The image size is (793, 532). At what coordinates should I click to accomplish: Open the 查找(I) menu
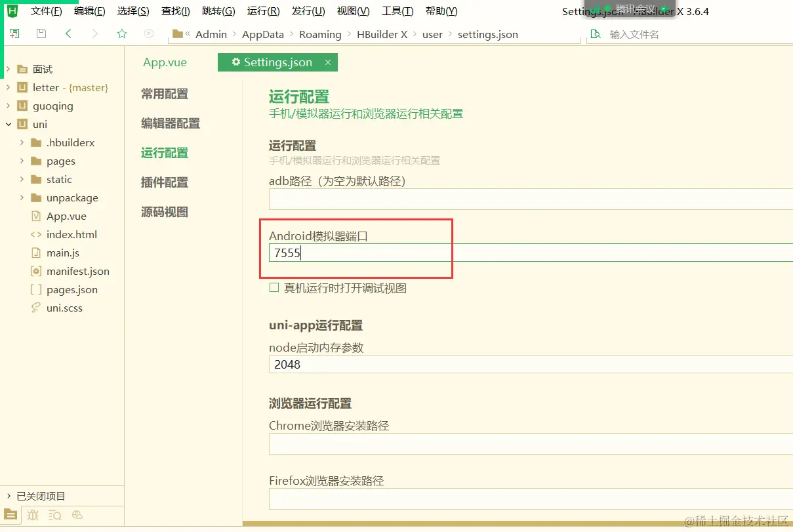[176, 11]
